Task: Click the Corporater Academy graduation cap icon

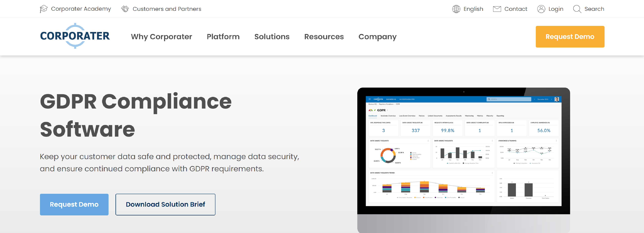Action: click(44, 9)
